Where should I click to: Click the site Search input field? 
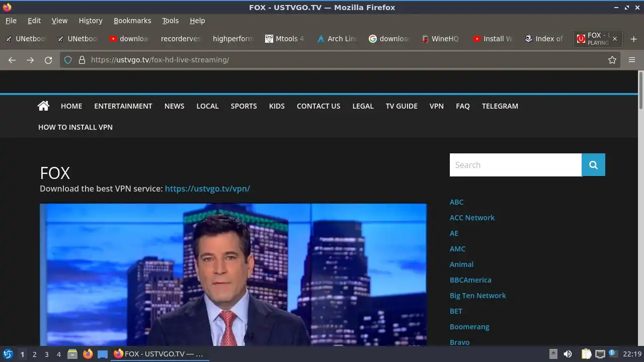pos(516,165)
